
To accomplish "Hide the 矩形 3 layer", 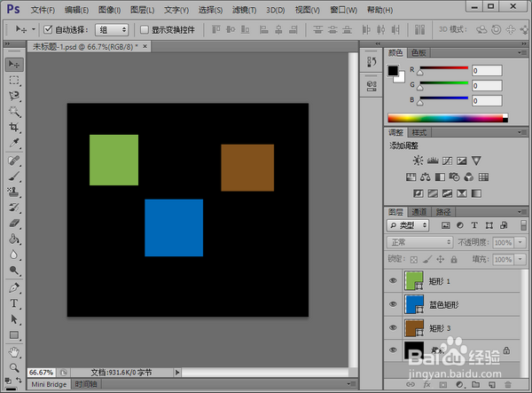I will click(x=393, y=327).
